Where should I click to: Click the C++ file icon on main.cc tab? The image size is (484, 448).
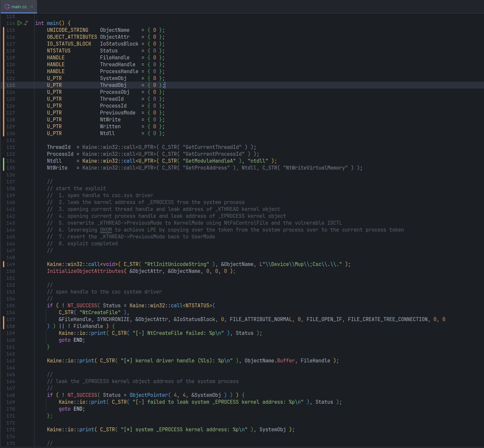click(x=7, y=7)
